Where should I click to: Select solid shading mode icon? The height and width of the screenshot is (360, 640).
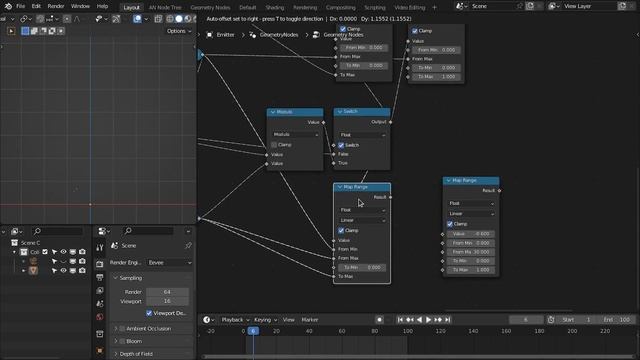click(x=179, y=19)
